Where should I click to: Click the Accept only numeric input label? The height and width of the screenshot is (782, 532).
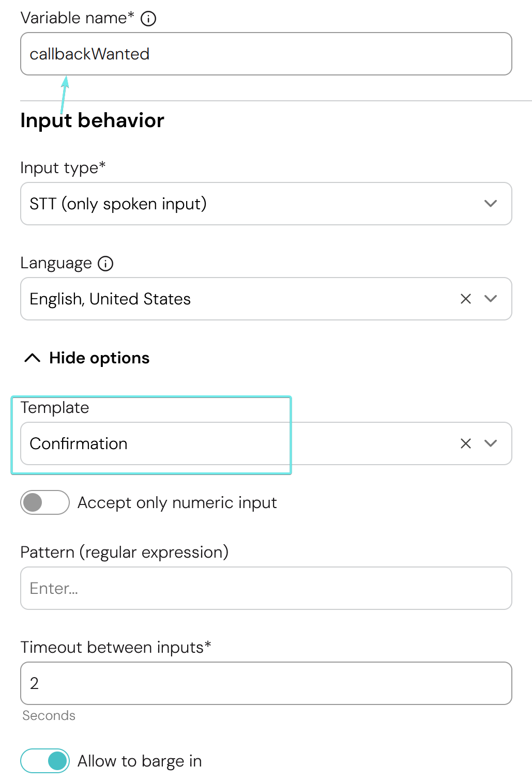point(177,502)
